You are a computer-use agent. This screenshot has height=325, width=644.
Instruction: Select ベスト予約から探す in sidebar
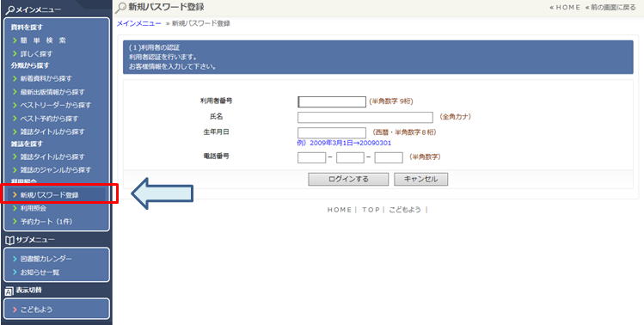(x=49, y=119)
